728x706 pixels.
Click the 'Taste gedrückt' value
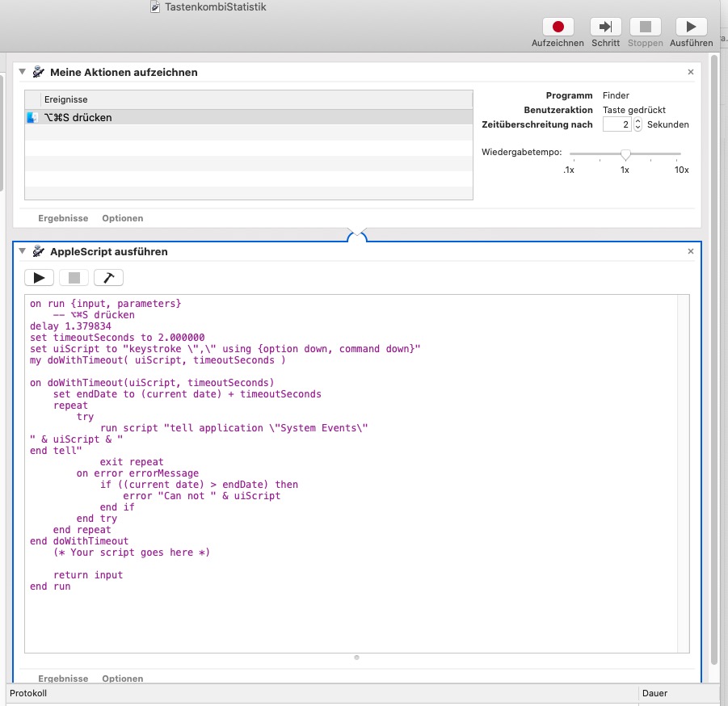click(x=633, y=110)
